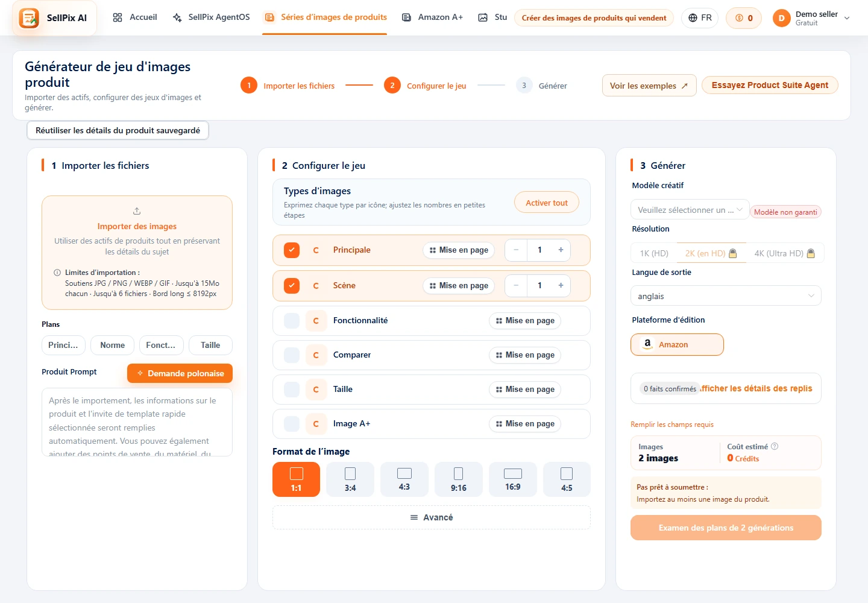The width and height of the screenshot is (868, 603).
Task: Click the C icon in the Image A+ row
Action: tap(316, 424)
